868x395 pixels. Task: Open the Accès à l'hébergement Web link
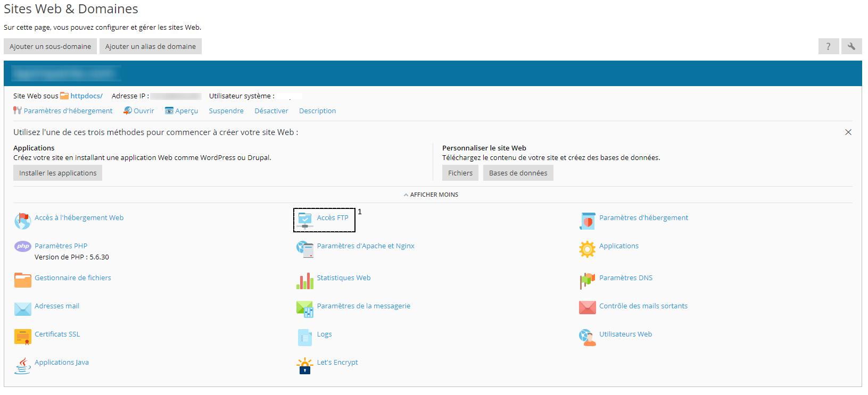pyautogui.click(x=79, y=217)
